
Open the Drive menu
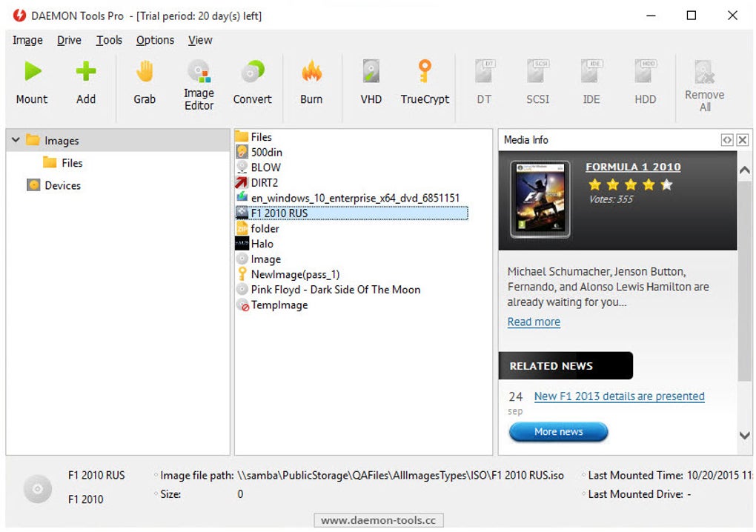[69, 40]
